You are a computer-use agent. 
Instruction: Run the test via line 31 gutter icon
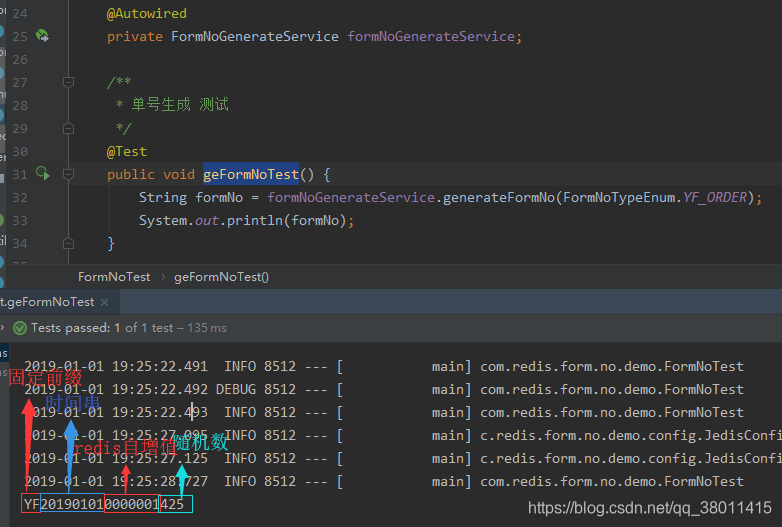(x=43, y=174)
